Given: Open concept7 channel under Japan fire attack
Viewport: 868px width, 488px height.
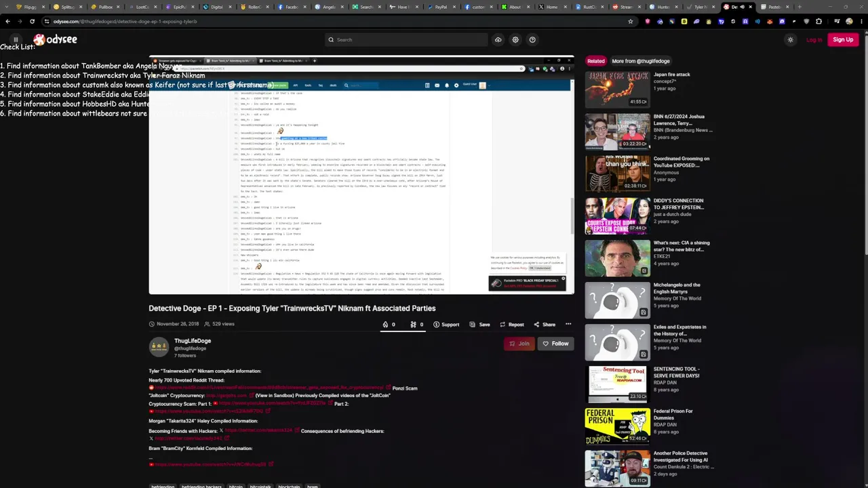Looking at the screenshot, I should point(665,81).
